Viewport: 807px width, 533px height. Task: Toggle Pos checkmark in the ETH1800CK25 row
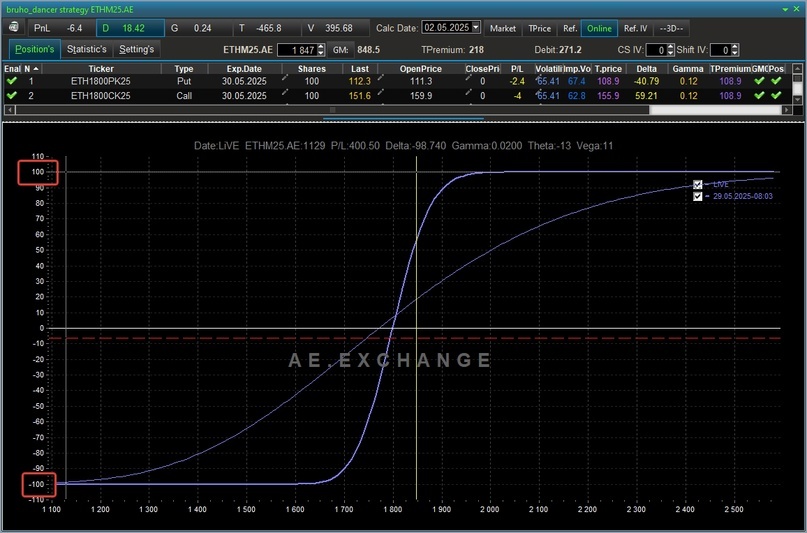776,95
